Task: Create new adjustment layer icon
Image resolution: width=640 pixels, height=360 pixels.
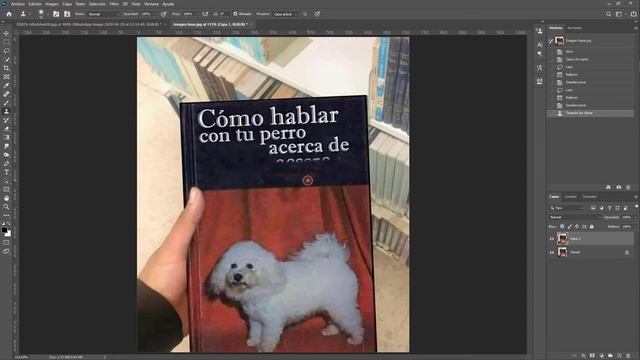Action: point(601,356)
